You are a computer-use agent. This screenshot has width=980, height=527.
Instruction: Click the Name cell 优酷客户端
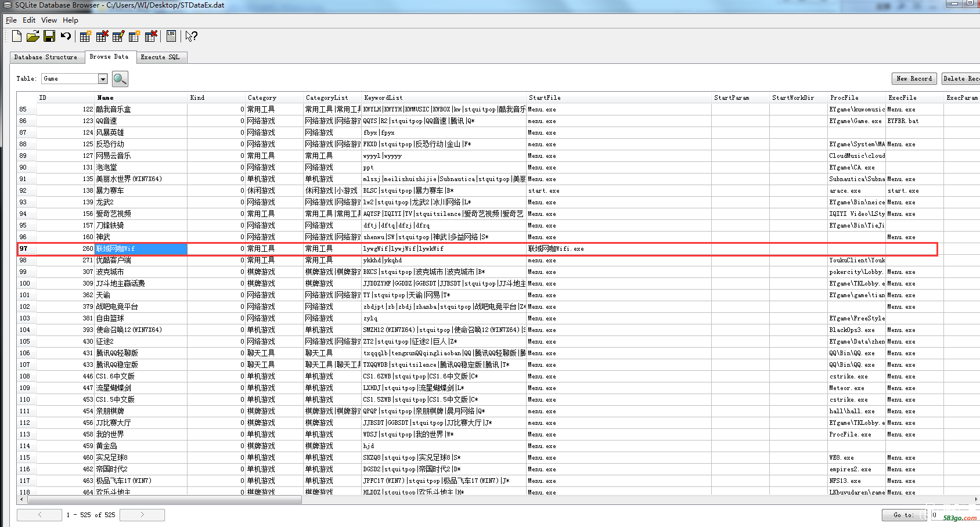(141, 260)
